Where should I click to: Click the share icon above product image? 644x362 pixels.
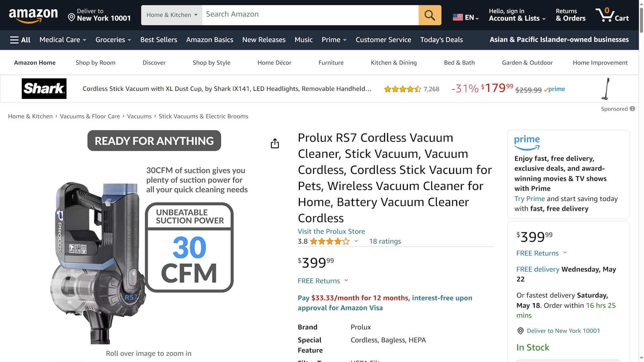click(x=275, y=144)
